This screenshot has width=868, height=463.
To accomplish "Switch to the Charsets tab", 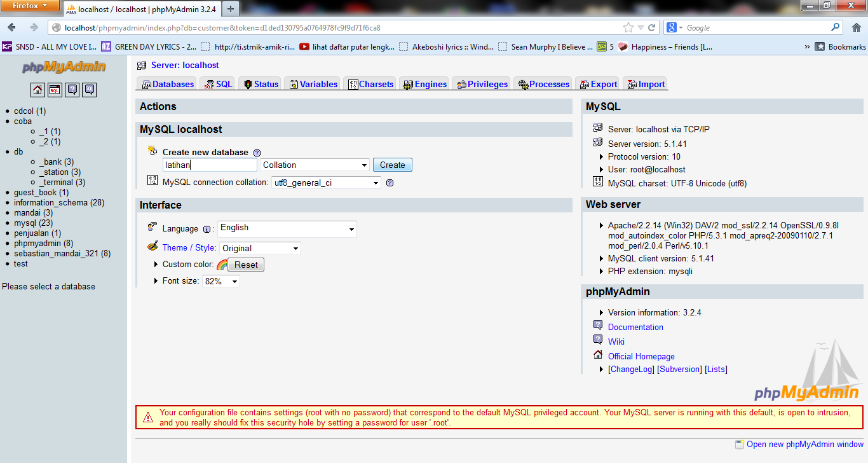I will pos(370,84).
